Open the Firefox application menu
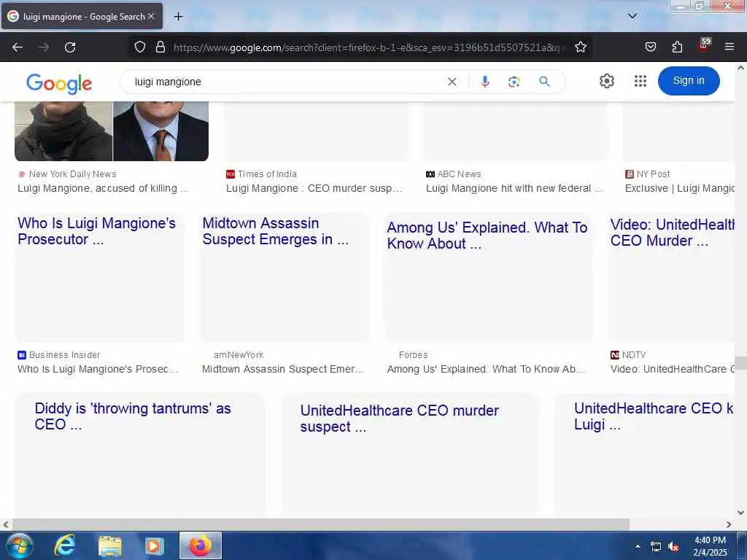Viewport: 747px width, 560px height. click(729, 47)
